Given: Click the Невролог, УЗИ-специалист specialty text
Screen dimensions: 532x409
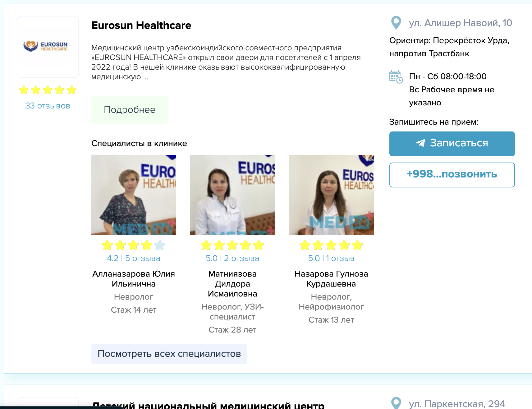Looking at the screenshot, I should point(232,312).
